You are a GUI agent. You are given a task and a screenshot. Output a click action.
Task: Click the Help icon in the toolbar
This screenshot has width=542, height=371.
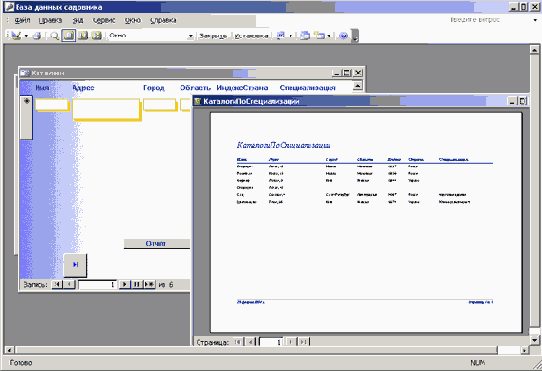(343, 36)
